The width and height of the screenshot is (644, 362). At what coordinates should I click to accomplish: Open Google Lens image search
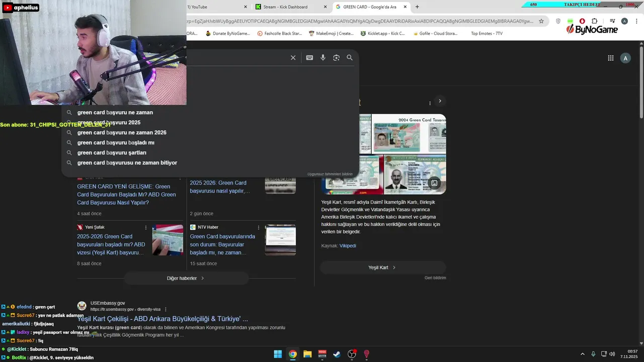[x=336, y=58]
